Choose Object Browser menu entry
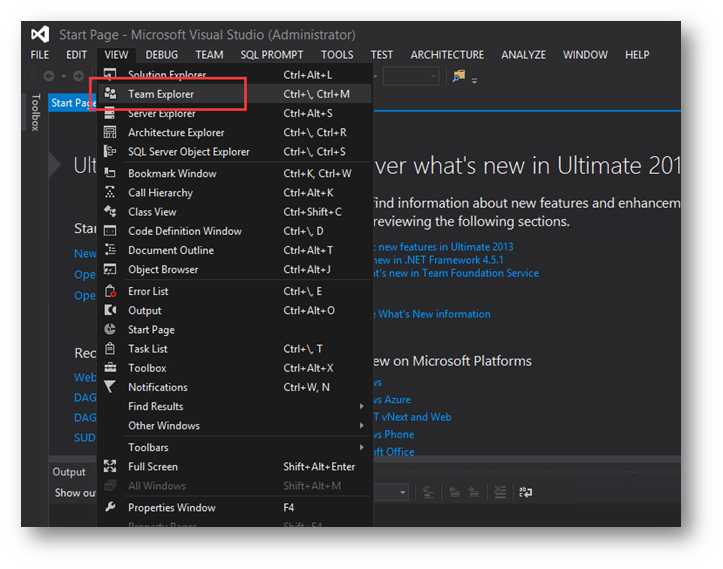Image resolution: width=723 pixels, height=569 pixels. click(235, 269)
